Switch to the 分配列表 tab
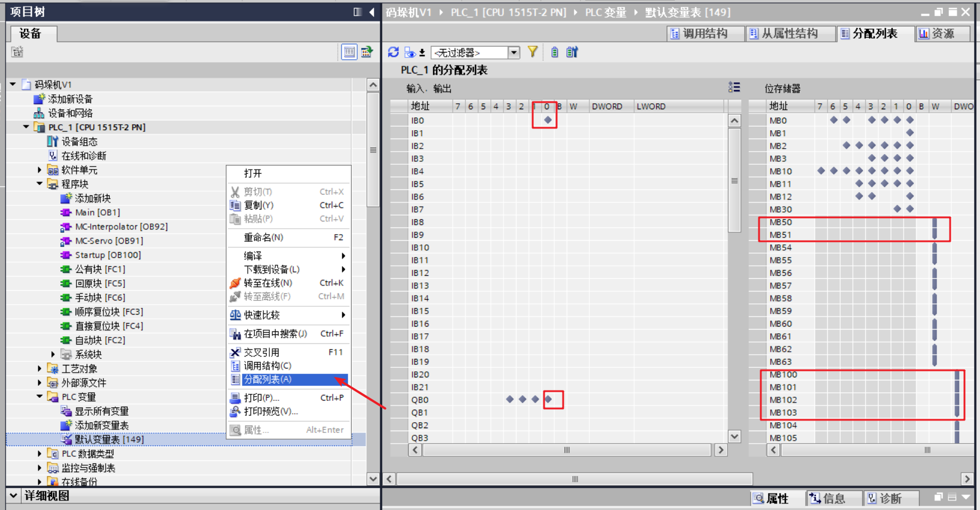The image size is (980, 510). coord(874,33)
